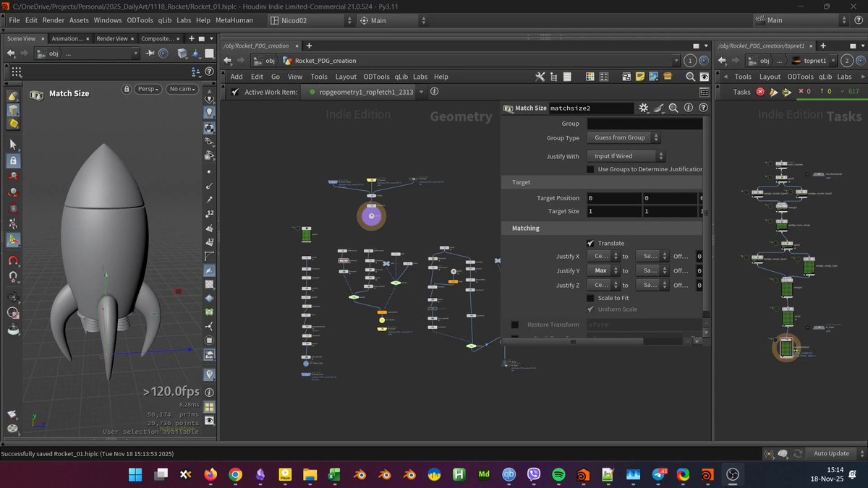Open the Justify With dropdown
This screenshot has height=488, width=868.
pyautogui.click(x=626, y=156)
